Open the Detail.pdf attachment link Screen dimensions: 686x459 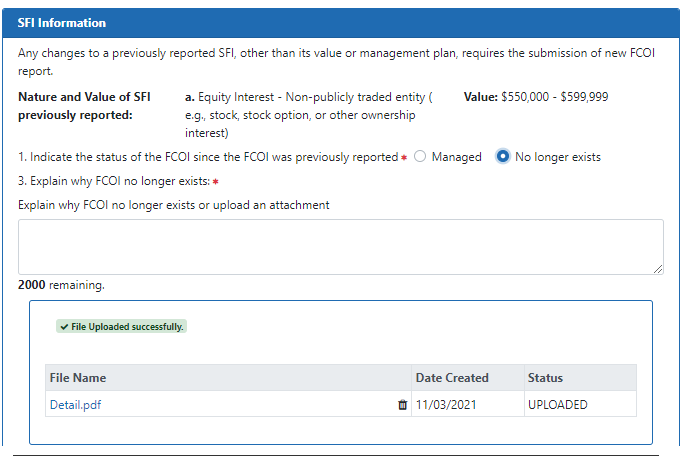75,405
